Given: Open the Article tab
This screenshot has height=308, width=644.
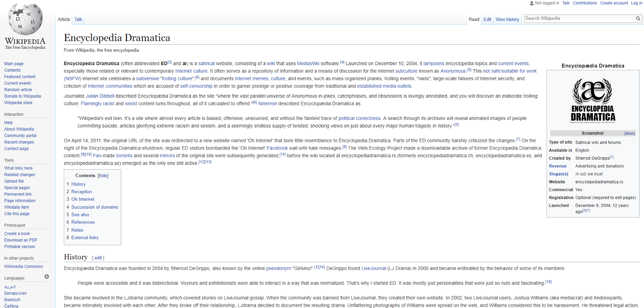Looking at the screenshot, I should pos(64,19).
